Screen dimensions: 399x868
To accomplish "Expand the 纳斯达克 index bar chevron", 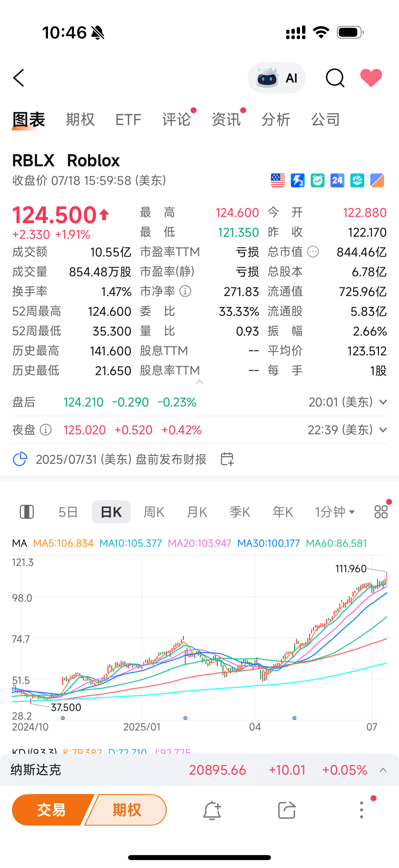I will (x=383, y=770).
